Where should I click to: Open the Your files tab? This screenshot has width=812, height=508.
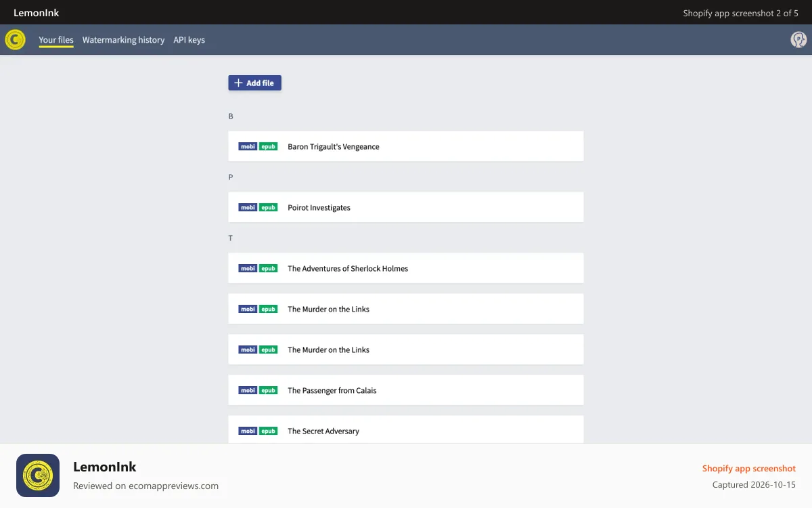click(x=56, y=40)
